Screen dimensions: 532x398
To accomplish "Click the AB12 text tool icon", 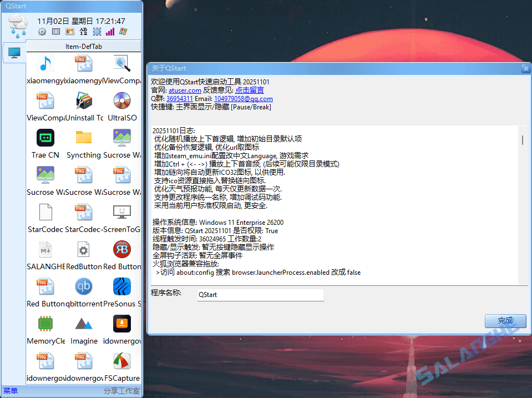I will pos(83,32).
